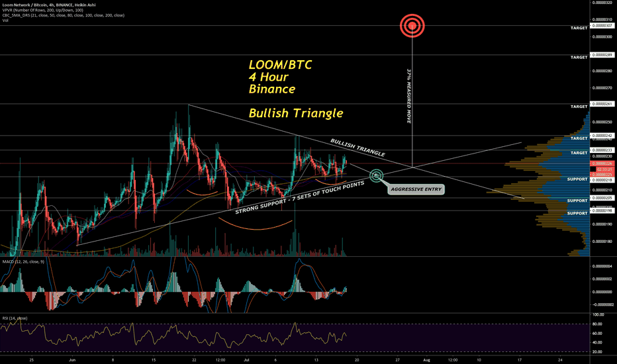Click the 0.00000205 price label
Image resolution: width=617 pixels, height=364 pixels.
(x=602, y=198)
